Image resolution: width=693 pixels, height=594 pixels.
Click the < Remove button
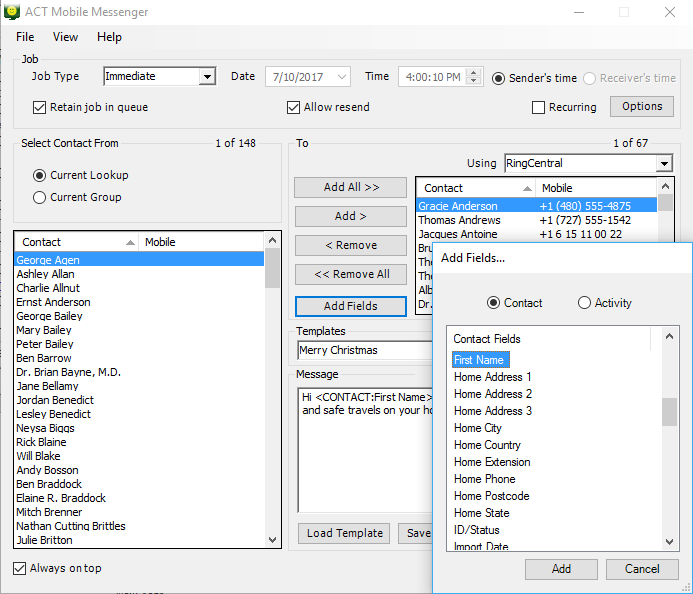coord(351,245)
